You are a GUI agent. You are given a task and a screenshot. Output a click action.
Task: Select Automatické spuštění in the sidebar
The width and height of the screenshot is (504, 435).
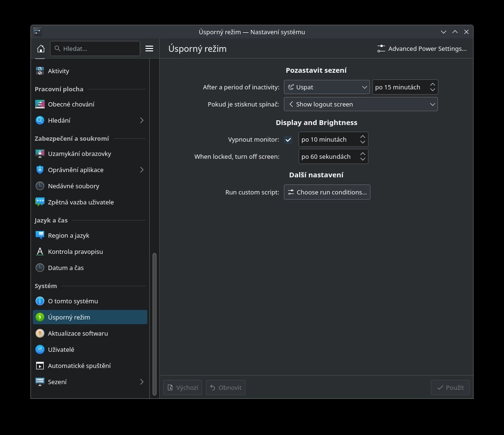coord(79,366)
